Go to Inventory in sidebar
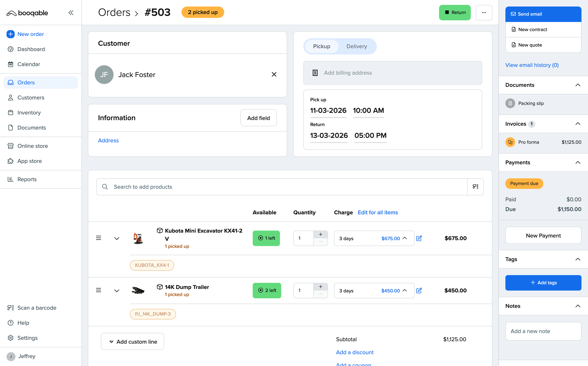This screenshot has width=588, height=366. (x=29, y=113)
